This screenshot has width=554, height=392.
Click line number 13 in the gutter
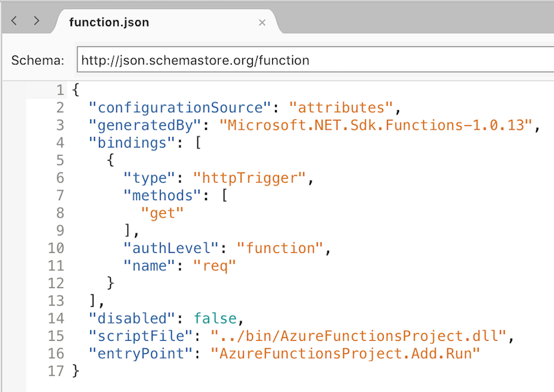[56, 301]
